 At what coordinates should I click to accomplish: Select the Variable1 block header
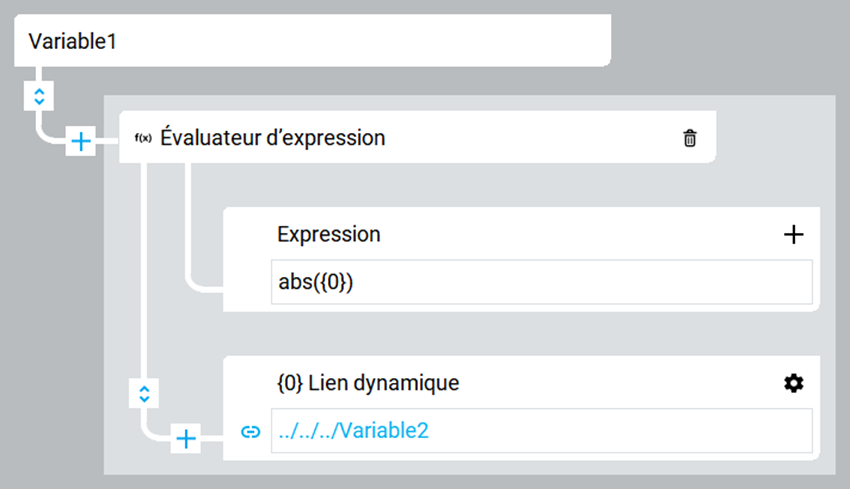pos(312,41)
